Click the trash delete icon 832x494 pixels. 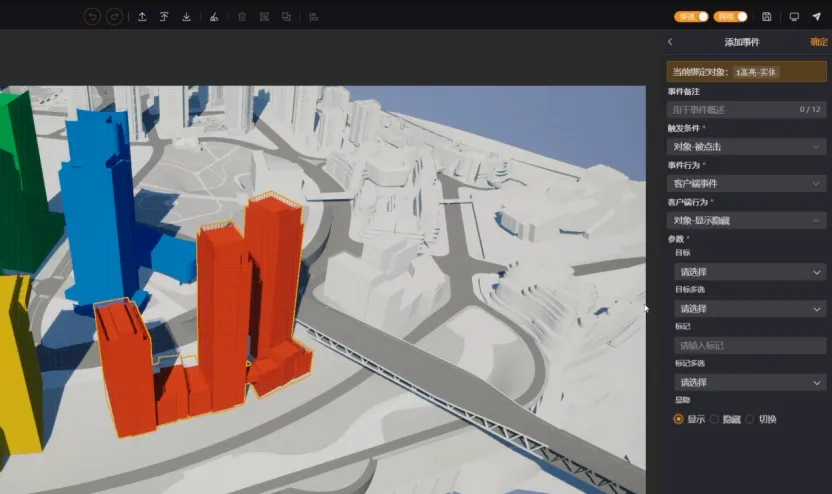(x=242, y=17)
